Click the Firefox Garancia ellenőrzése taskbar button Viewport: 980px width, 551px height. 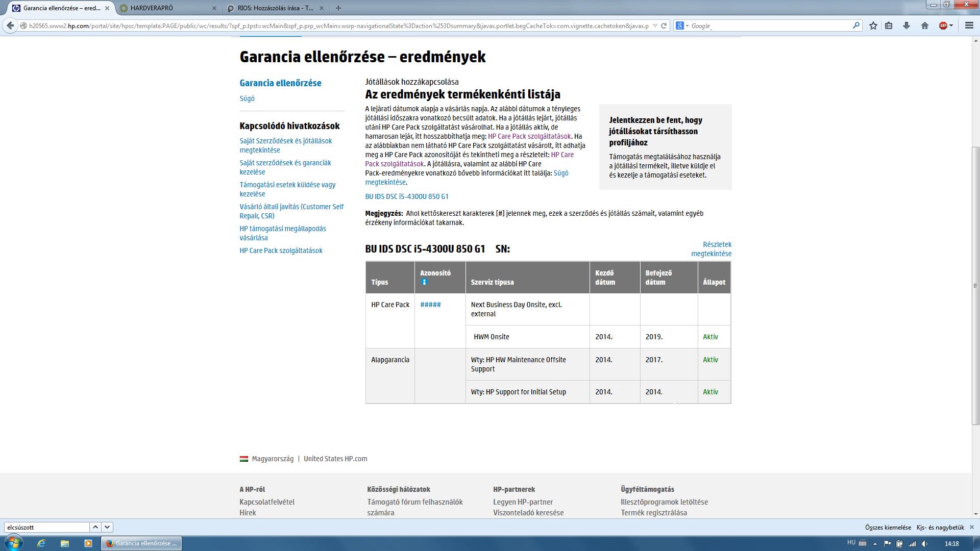141,543
